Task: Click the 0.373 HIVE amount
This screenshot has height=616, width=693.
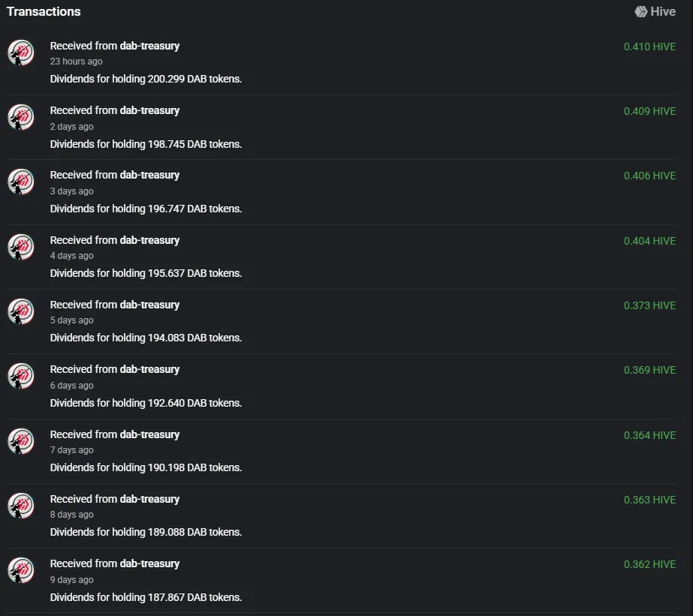Action: pos(649,305)
